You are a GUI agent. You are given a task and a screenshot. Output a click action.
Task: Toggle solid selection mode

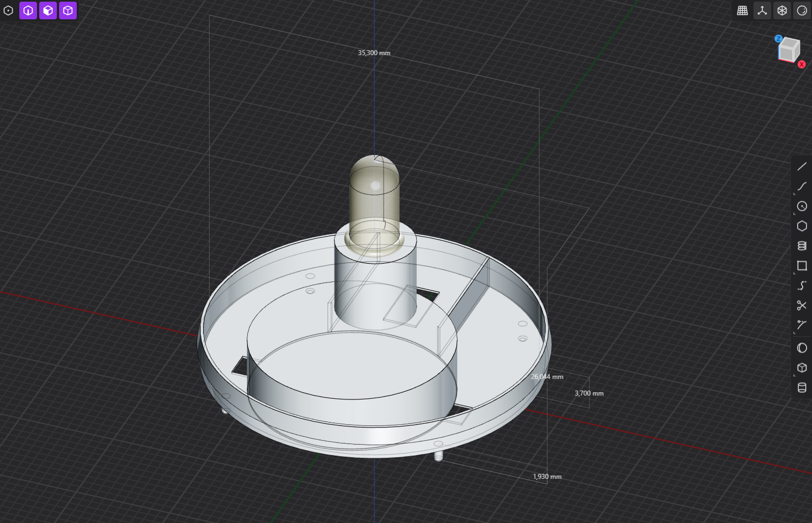click(x=68, y=10)
